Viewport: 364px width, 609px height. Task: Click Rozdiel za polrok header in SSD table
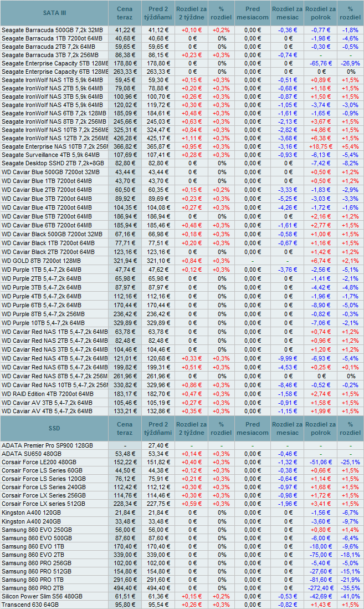point(320,428)
